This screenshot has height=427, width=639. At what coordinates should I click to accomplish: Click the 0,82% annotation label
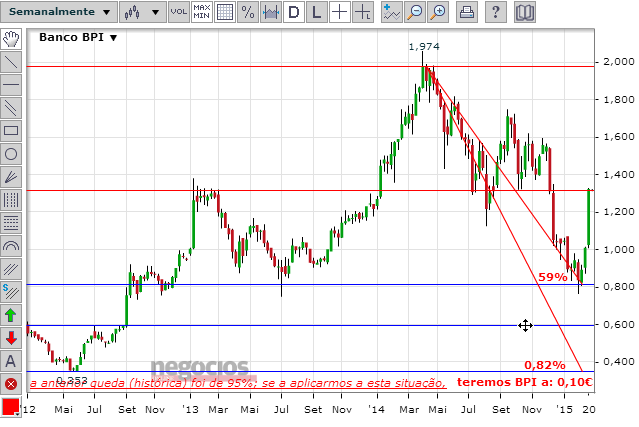(x=544, y=365)
